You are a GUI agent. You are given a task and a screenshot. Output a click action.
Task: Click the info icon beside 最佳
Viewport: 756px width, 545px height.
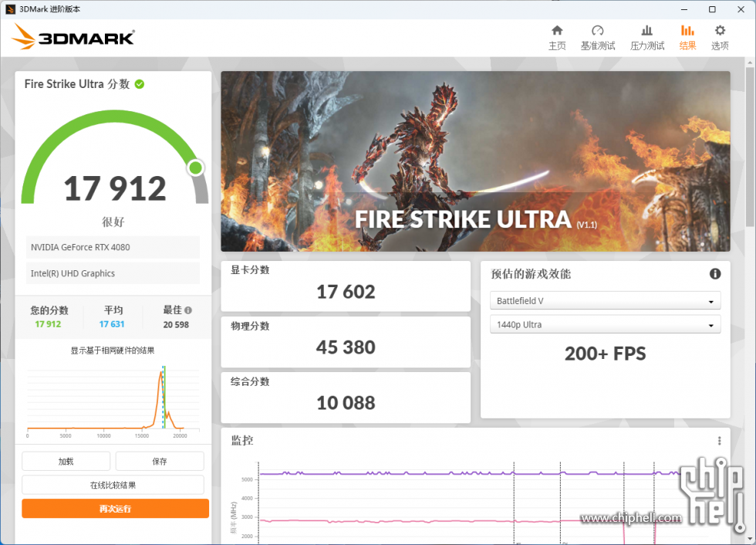pyautogui.click(x=188, y=310)
